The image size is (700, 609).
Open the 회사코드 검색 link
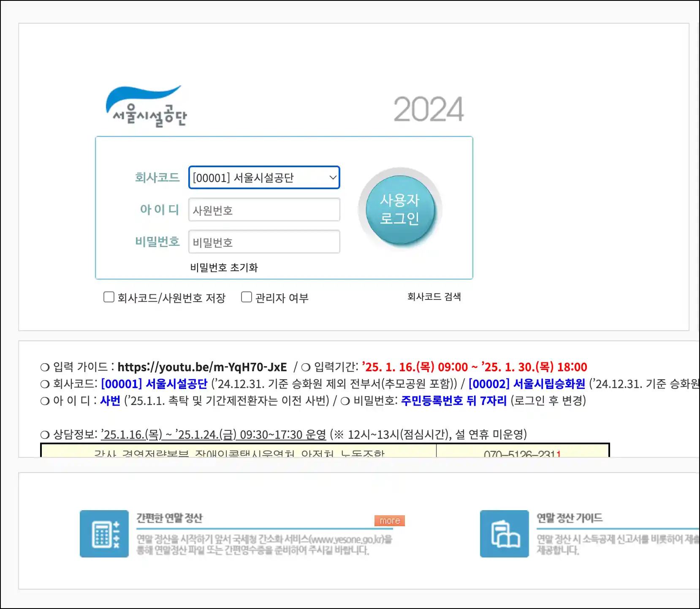pos(434,297)
